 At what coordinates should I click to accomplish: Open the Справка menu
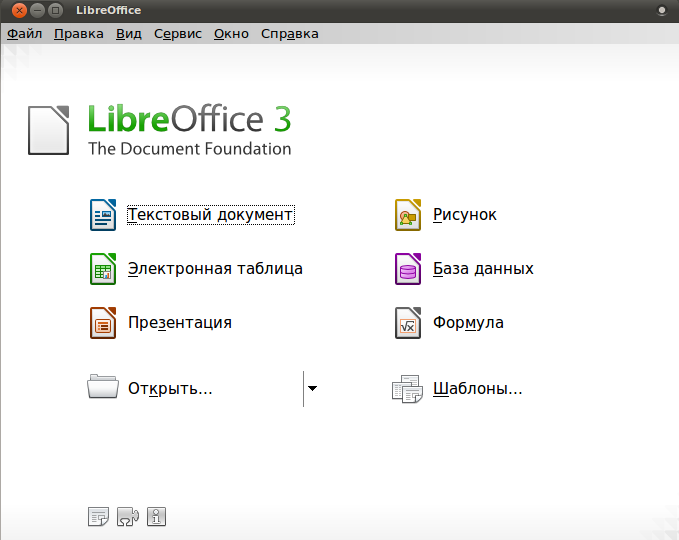[x=290, y=34]
